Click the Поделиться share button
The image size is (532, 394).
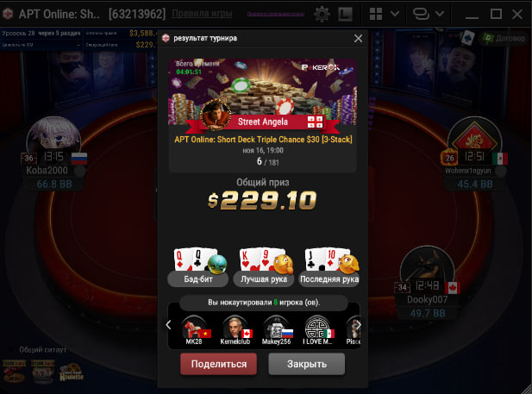tap(218, 364)
